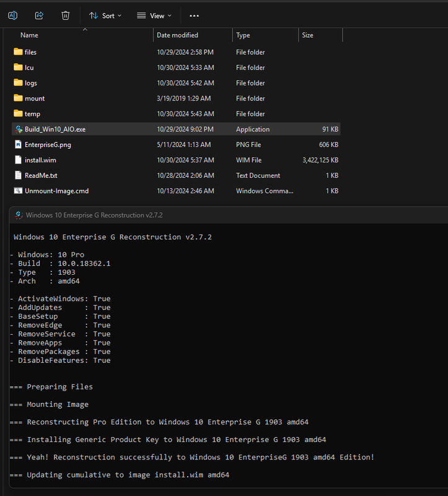Click the 'Text Document' type cell
Image resolution: width=448 pixels, height=496 pixels.
pos(258,175)
